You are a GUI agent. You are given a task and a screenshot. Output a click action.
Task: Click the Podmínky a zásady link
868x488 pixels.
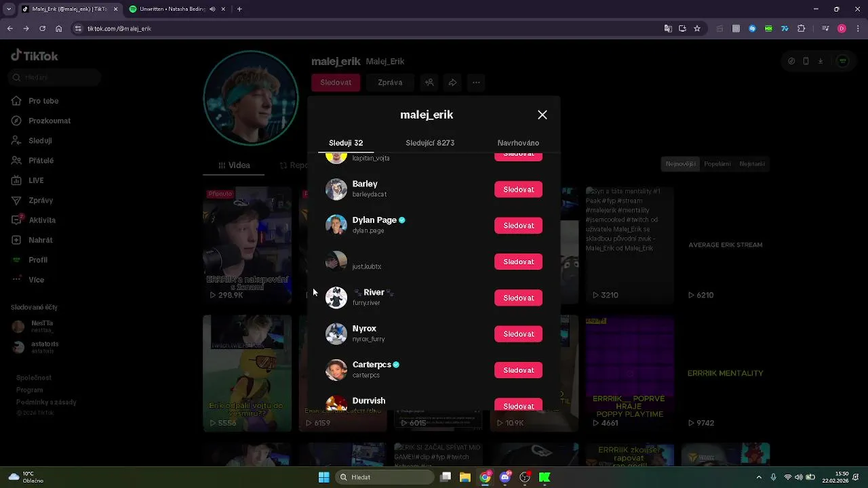(46, 402)
